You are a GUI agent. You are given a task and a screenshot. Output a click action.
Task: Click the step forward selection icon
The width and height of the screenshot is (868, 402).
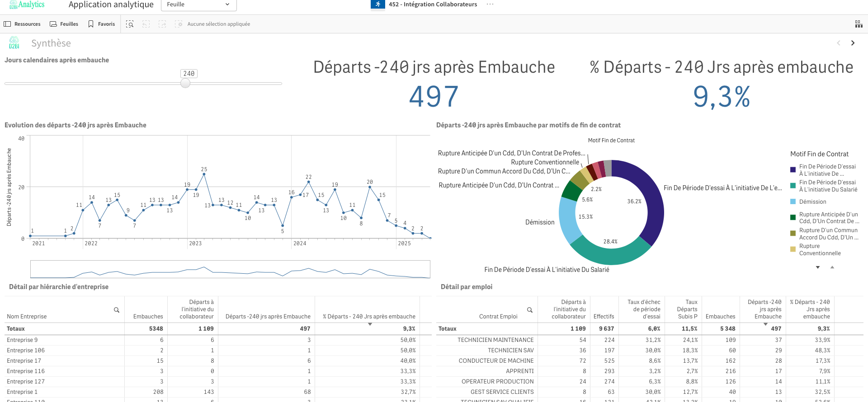tap(162, 24)
